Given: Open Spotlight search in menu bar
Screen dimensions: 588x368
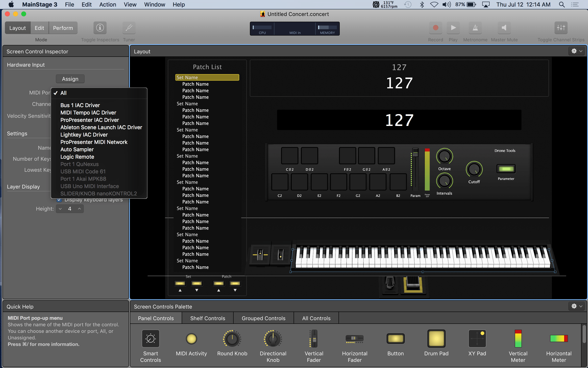Looking at the screenshot, I should (562, 4).
